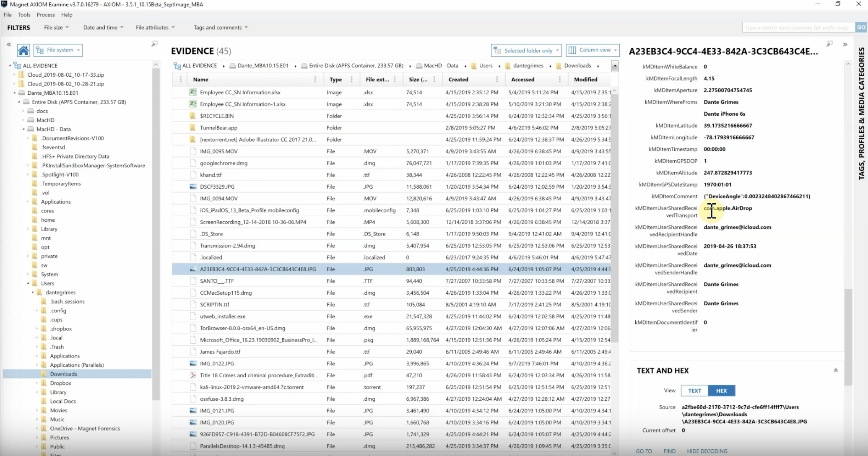The image size is (868, 456).
Task: Collapse the Users tree node
Action: (x=28, y=283)
